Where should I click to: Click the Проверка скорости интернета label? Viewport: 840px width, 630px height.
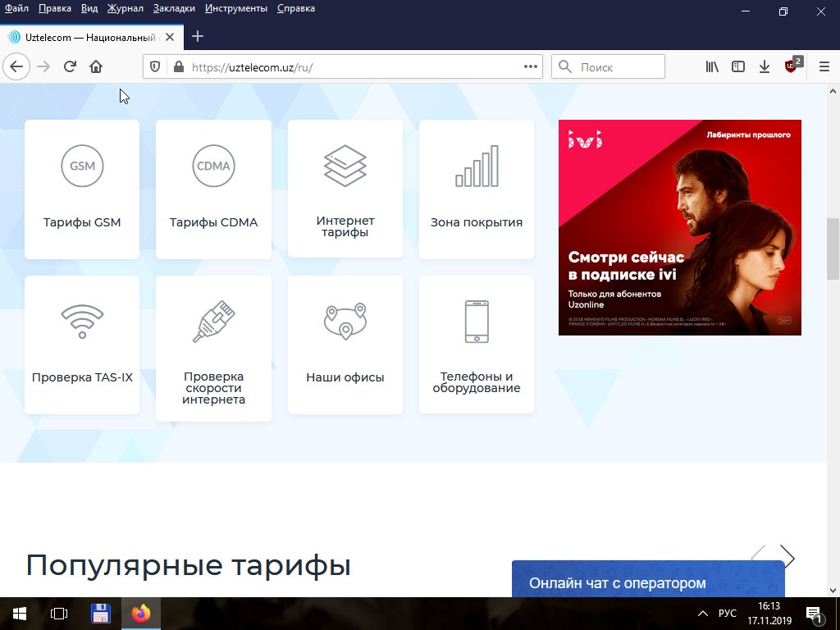(213, 388)
